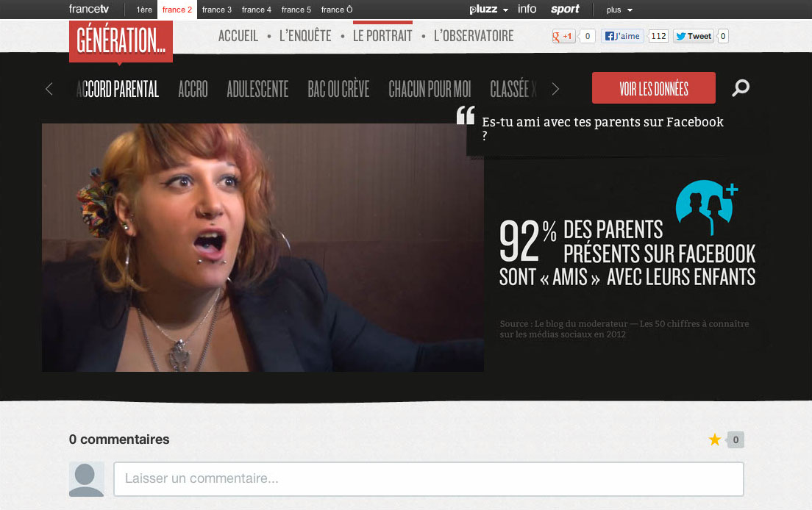This screenshot has height=510, width=812.
Task: Select the Chacun pour moi theme
Action: pos(430,89)
